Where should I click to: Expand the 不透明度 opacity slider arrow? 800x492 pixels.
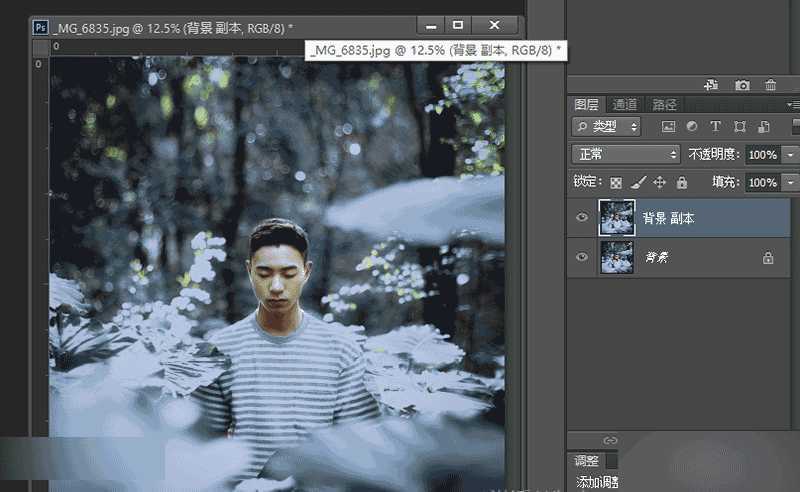click(790, 155)
